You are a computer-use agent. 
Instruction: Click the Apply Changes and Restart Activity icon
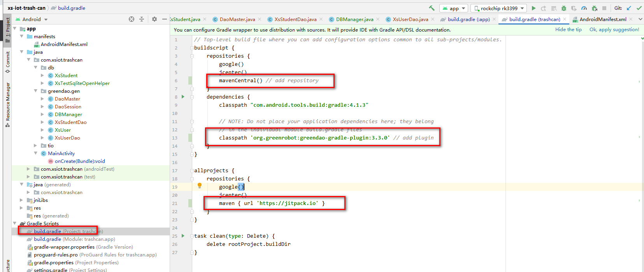point(544,8)
